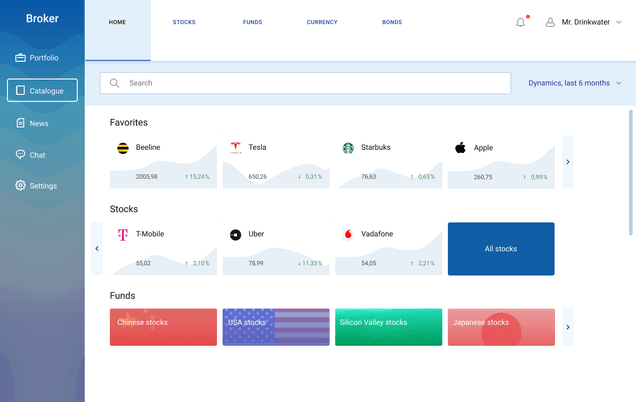Open Portfolio in the sidebar

point(37,58)
